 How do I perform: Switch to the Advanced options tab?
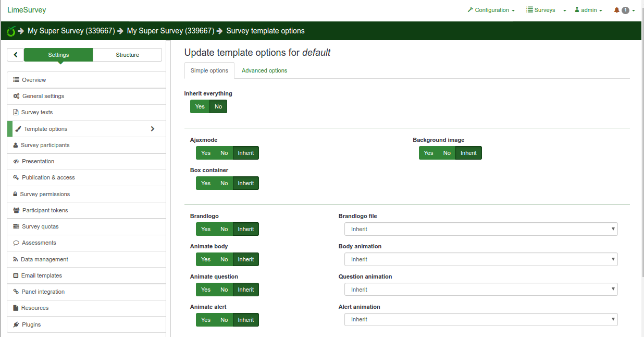click(x=264, y=70)
